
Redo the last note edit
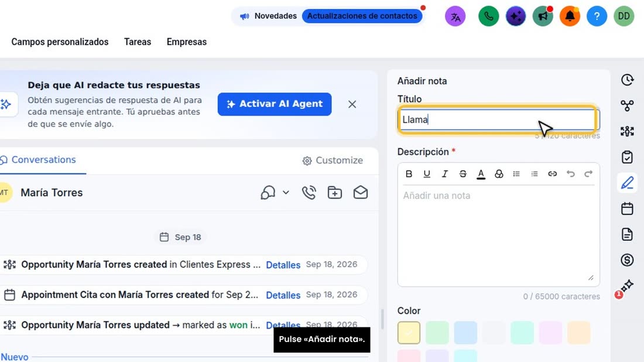[x=588, y=174]
